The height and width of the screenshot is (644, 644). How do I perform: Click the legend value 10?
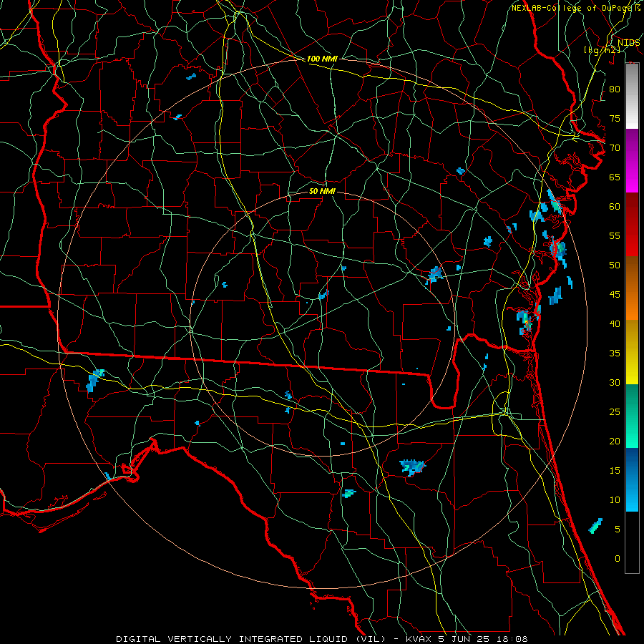coord(615,500)
